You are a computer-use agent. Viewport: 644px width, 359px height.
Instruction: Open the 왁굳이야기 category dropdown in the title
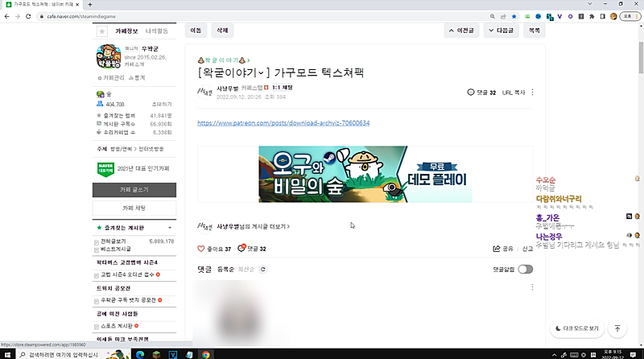point(260,73)
